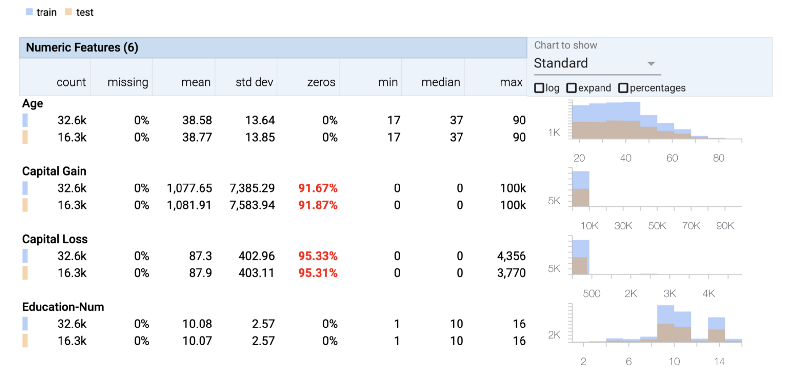The width and height of the screenshot is (800, 367).
Task: Click the std dev column header
Action: pyautogui.click(x=255, y=82)
